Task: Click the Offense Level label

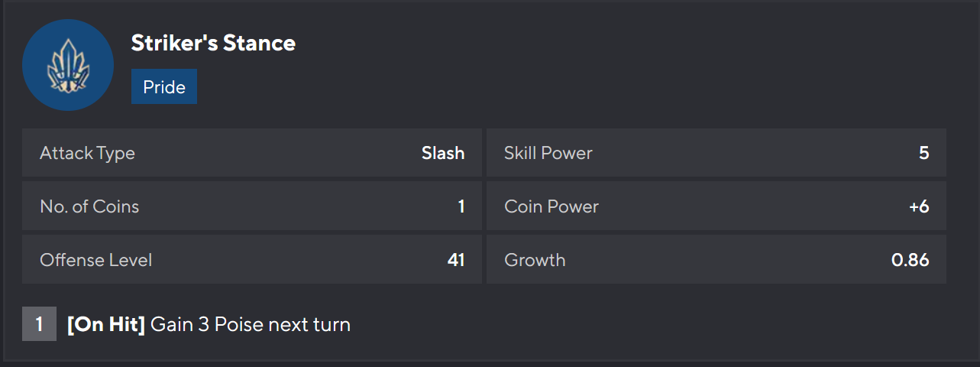Action: 96,260
